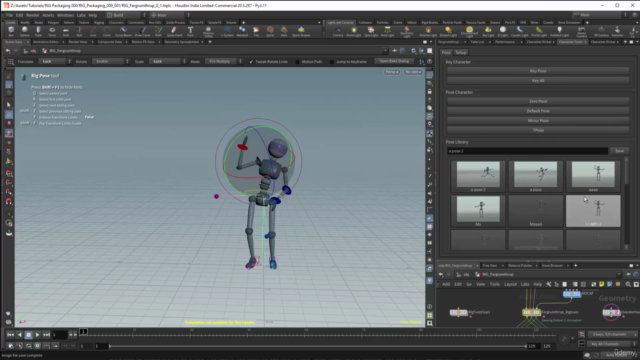The height and width of the screenshot is (360, 640).
Task: Select the Sphere shelf tool
Action: point(25,31)
